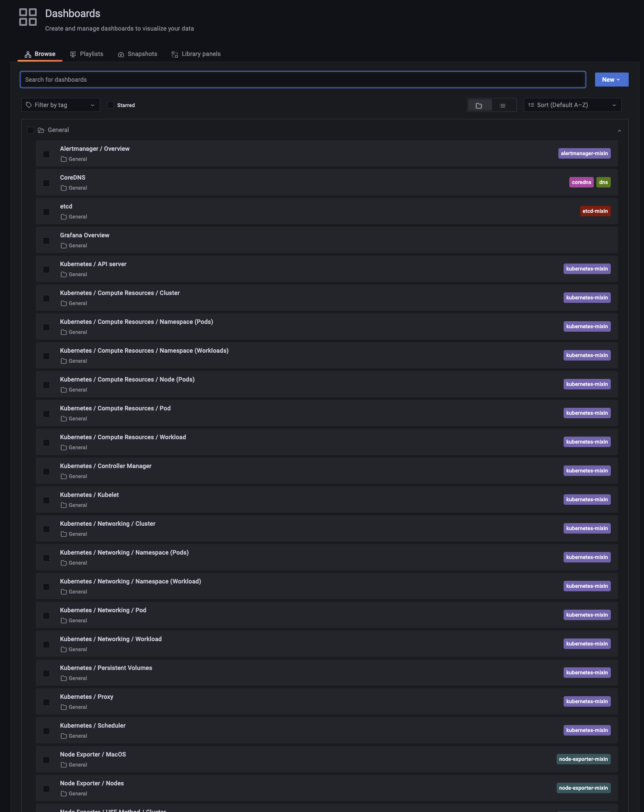
Task: Open the Snapshots tab
Action: coord(137,54)
